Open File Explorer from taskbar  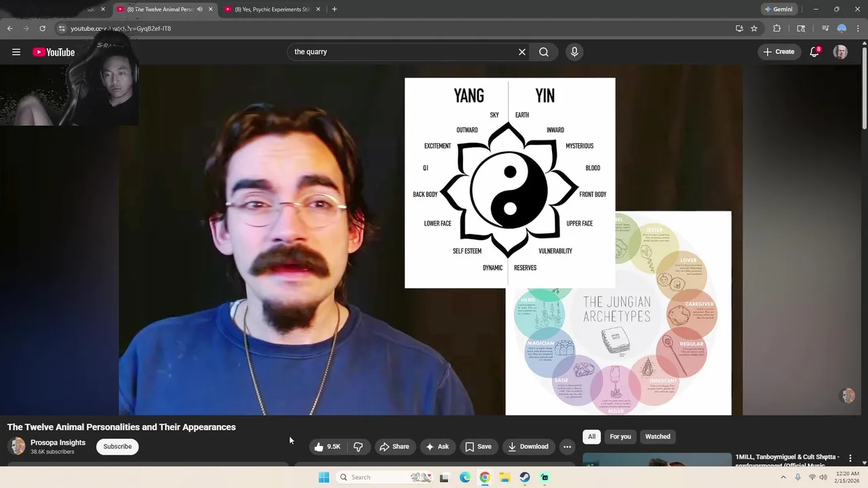click(505, 477)
